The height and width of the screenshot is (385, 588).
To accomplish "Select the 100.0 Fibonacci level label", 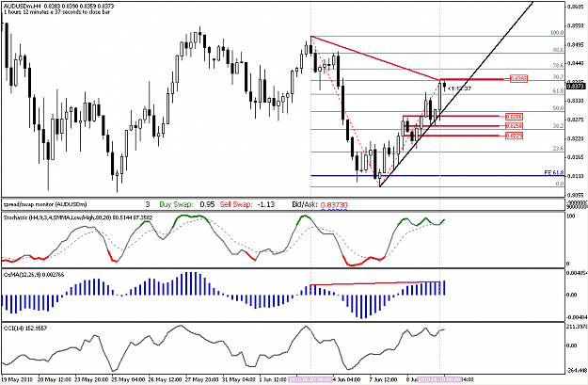I will [x=557, y=33].
